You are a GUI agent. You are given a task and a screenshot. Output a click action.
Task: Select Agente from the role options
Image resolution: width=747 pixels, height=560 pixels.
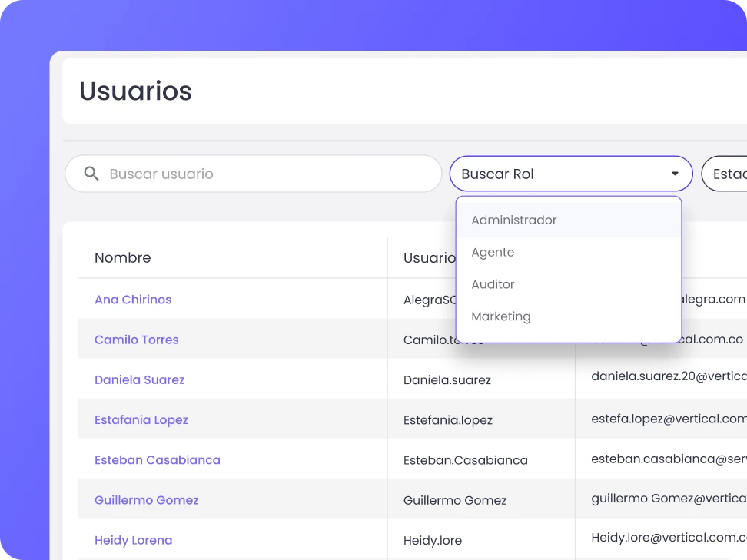pos(493,252)
